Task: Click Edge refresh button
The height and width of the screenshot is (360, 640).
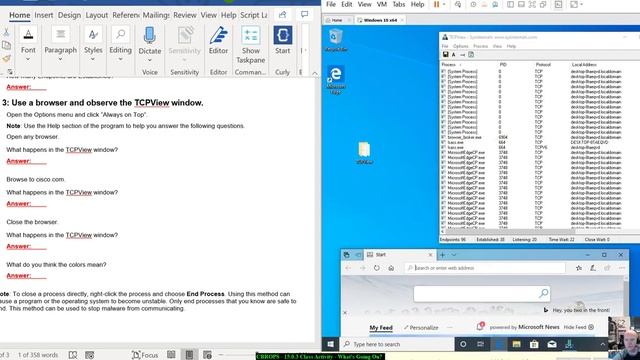Action: tap(377, 268)
